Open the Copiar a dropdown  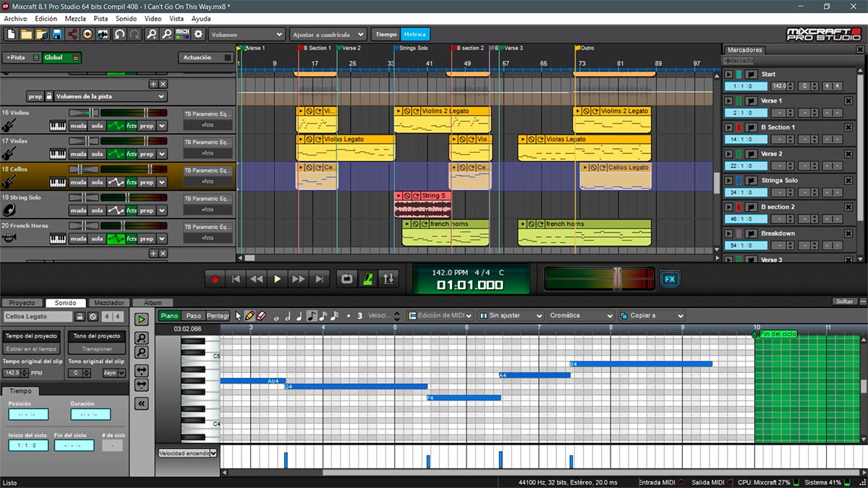pos(651,316)
